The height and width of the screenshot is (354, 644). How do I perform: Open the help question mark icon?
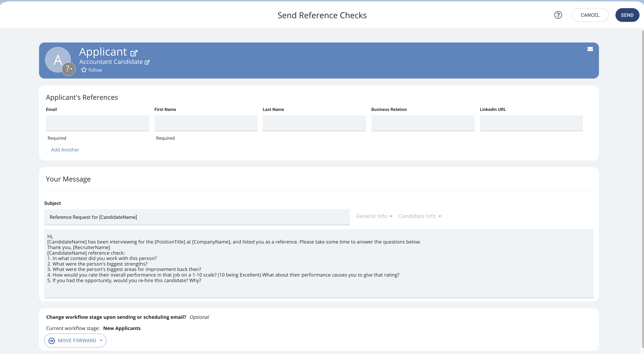tap(558, 15)
